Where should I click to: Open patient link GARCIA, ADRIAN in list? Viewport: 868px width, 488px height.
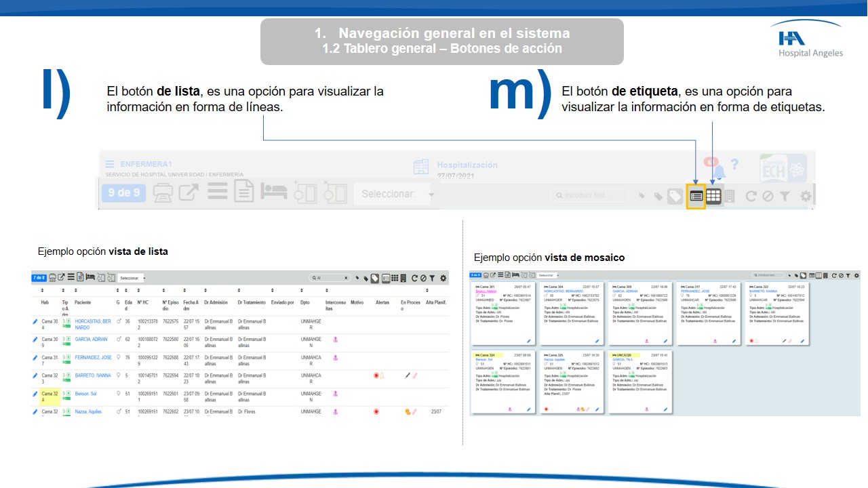(x=91, y=340)
